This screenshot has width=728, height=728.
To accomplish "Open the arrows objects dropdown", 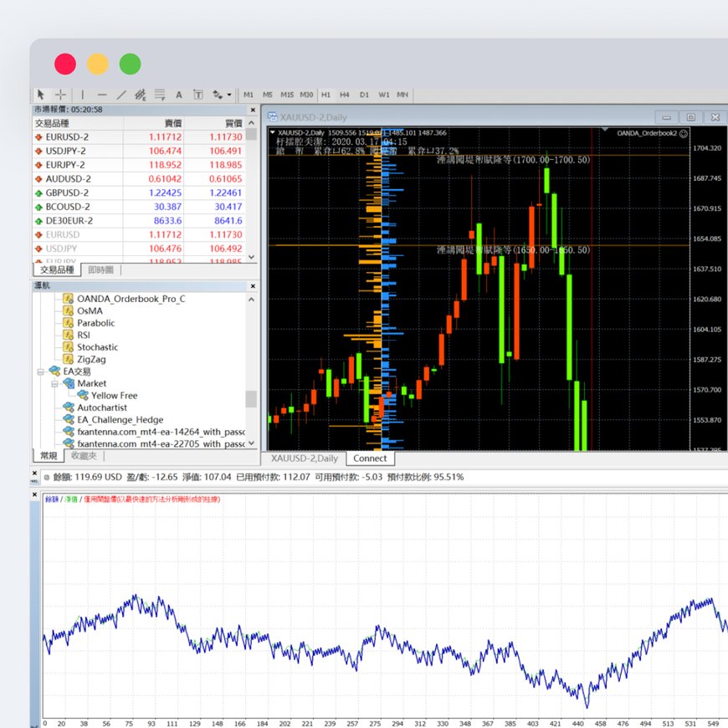I will tap(222, 95).
